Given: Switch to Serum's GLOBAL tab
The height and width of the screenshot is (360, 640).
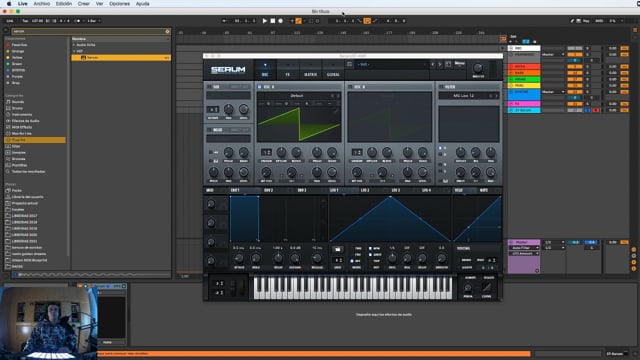Looking at the screenshot, I should pos(333,70).
